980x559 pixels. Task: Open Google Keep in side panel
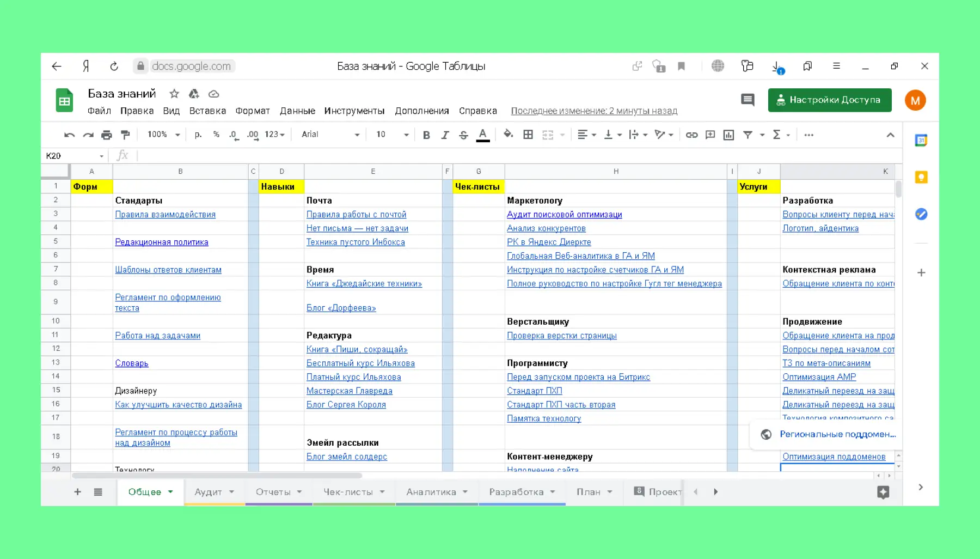(921, 177)
